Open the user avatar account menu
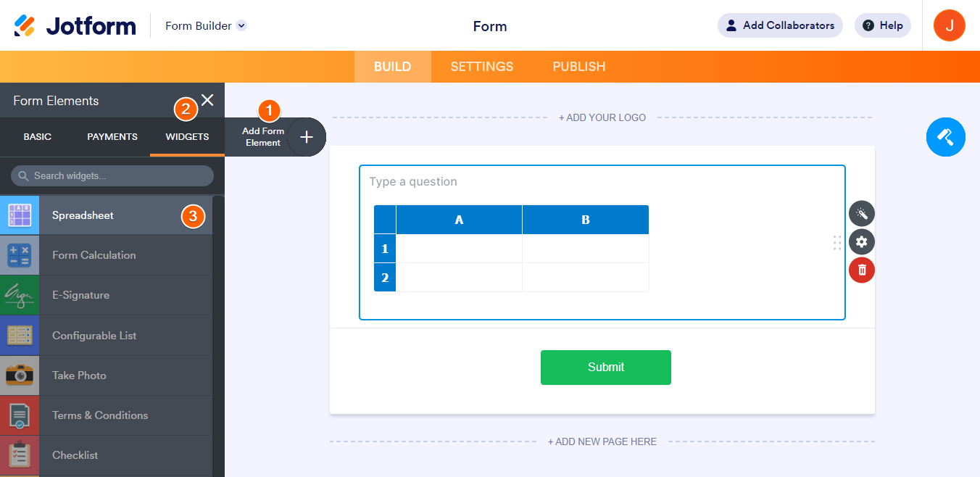 pyautogui.click(x=949, y=26)
